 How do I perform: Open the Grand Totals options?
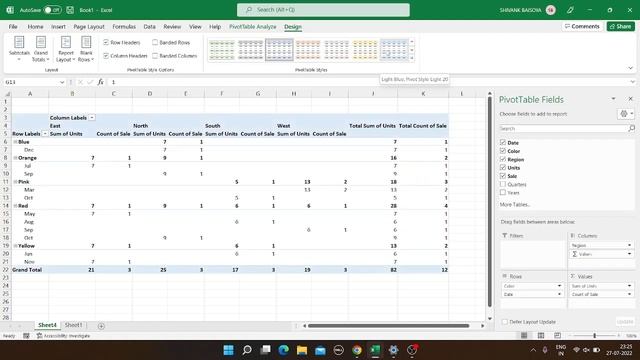click(40, 49)
